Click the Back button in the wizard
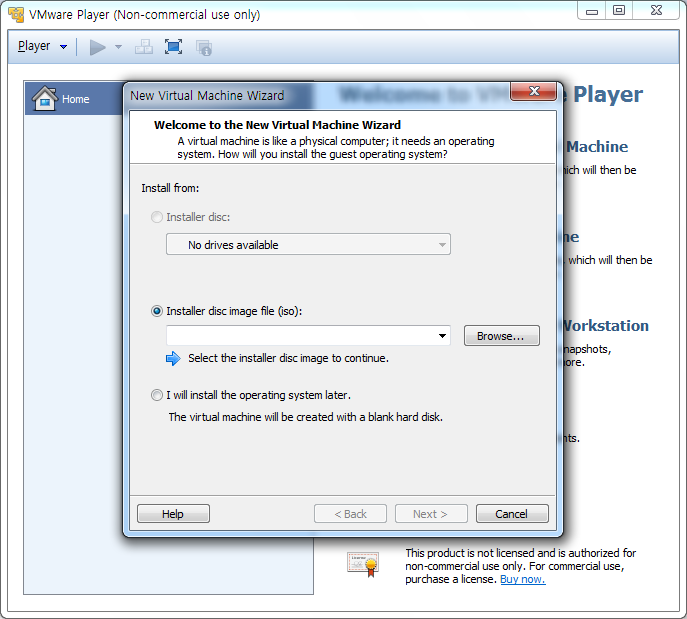The image size is (687, 619). tap(350, 513)
